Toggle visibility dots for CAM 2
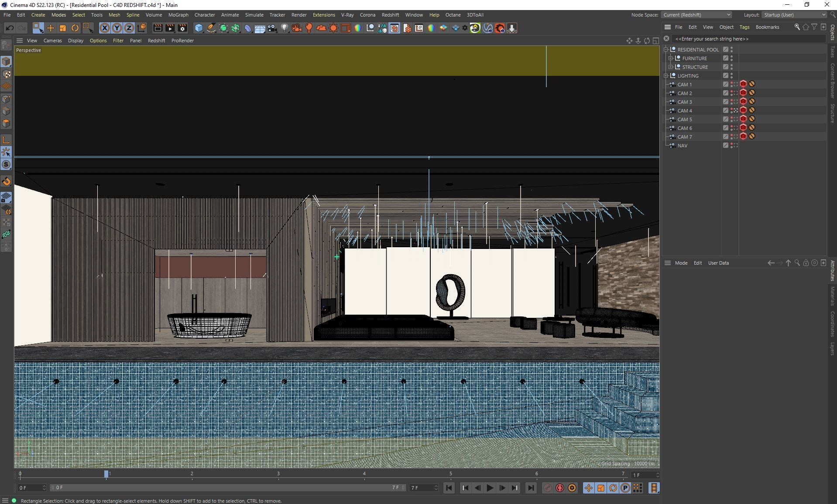This screenshot has height=504, width=837. (x=732, y=93)
